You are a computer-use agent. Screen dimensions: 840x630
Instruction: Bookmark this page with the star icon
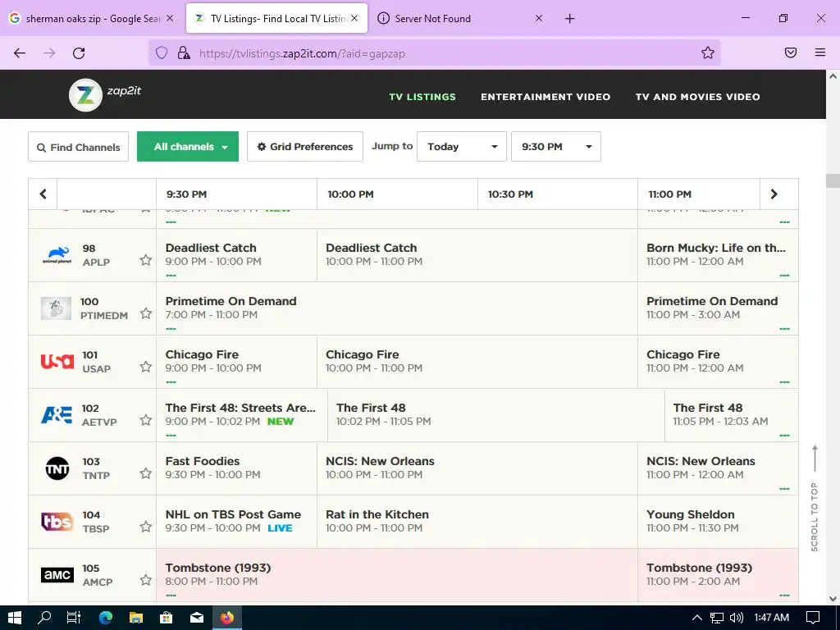(x=708, y=52)
